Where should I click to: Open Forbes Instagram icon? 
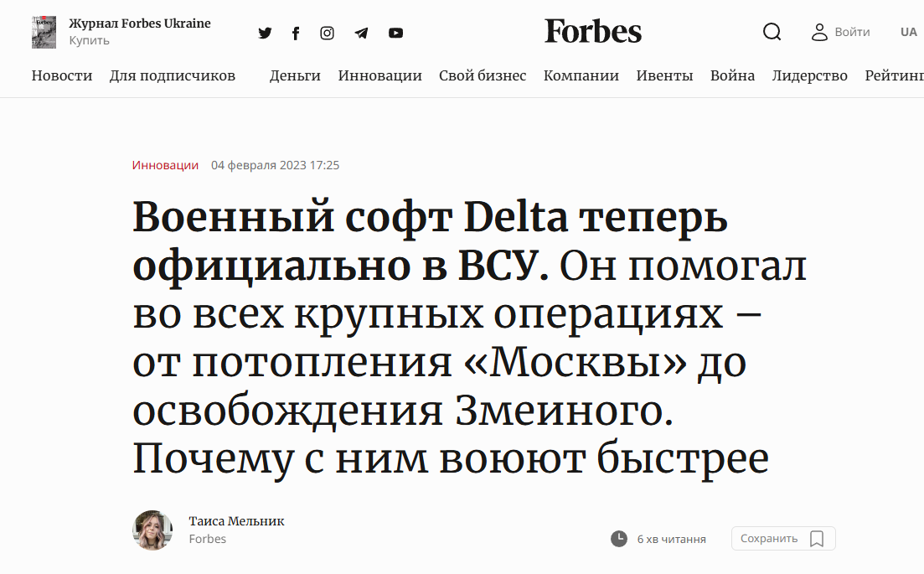pos(327,33)
